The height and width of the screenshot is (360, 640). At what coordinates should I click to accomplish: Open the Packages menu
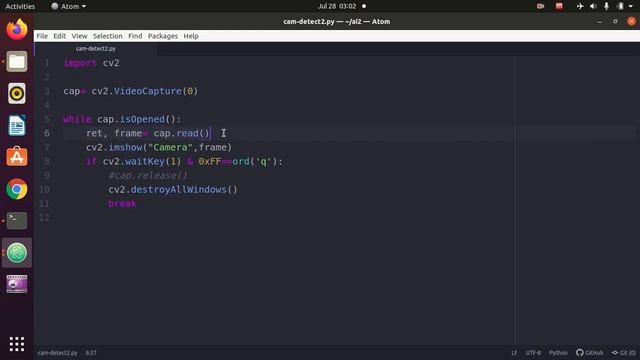click(x=163, y=36)
